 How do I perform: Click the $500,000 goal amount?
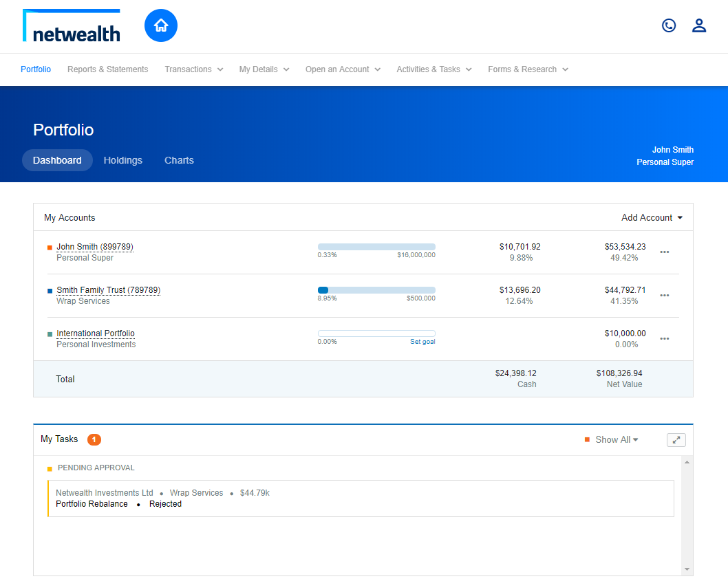(421, 298)
